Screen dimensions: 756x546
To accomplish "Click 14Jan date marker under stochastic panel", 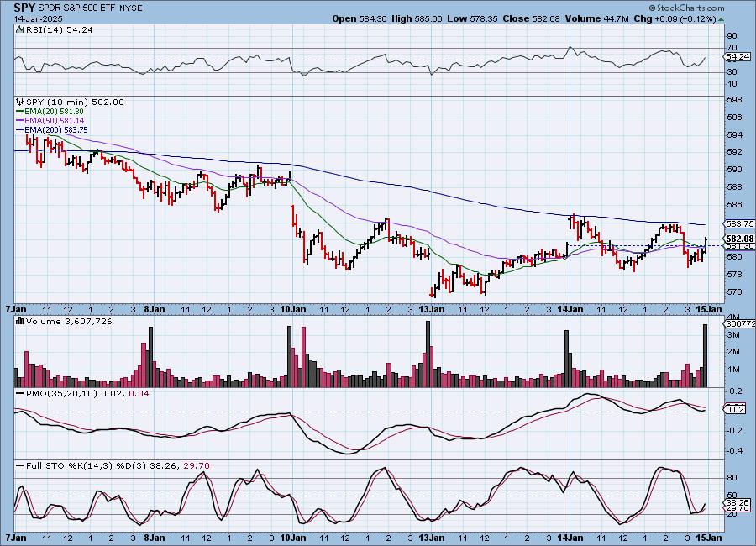I will pos(570,538).
